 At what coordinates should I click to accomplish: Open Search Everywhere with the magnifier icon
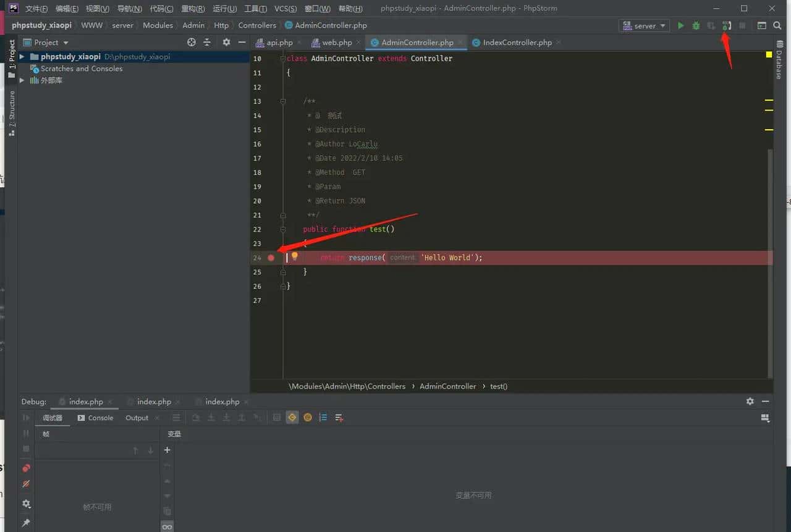(777, 25)
